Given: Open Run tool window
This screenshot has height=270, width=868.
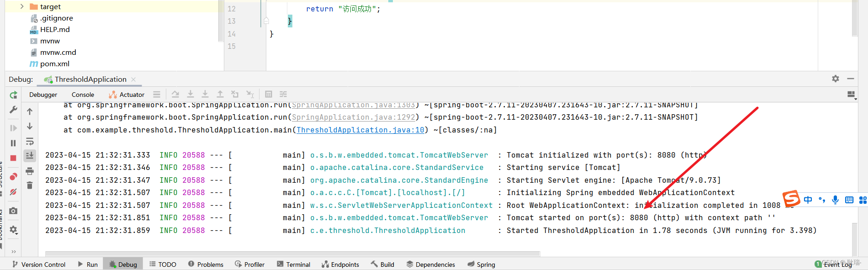Looking at the screenshot, I should click(88, 264).
